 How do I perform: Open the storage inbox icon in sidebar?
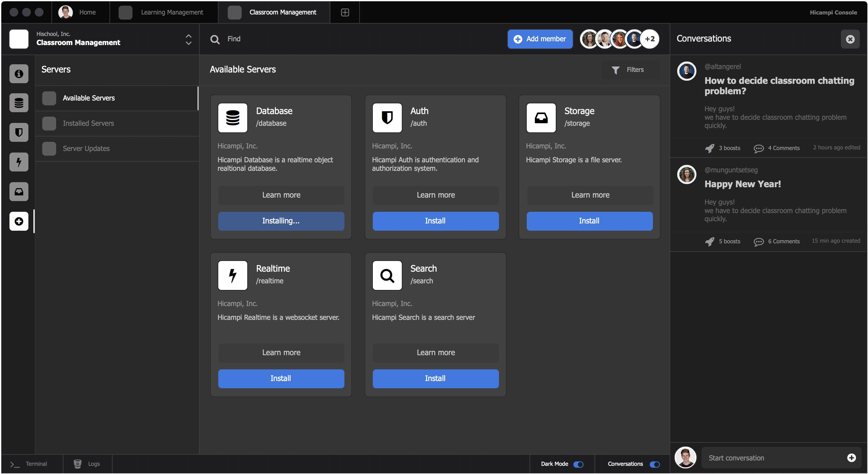tap(19, 192)
